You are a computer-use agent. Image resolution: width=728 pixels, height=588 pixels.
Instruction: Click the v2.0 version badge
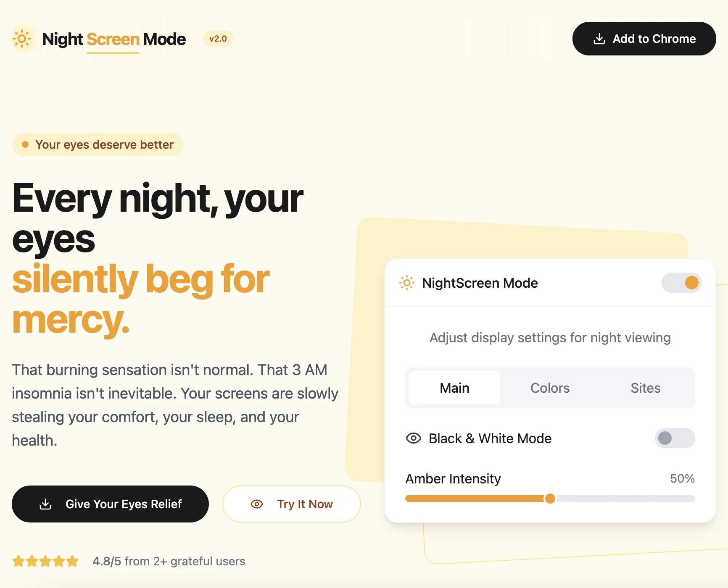click(218, 39)
